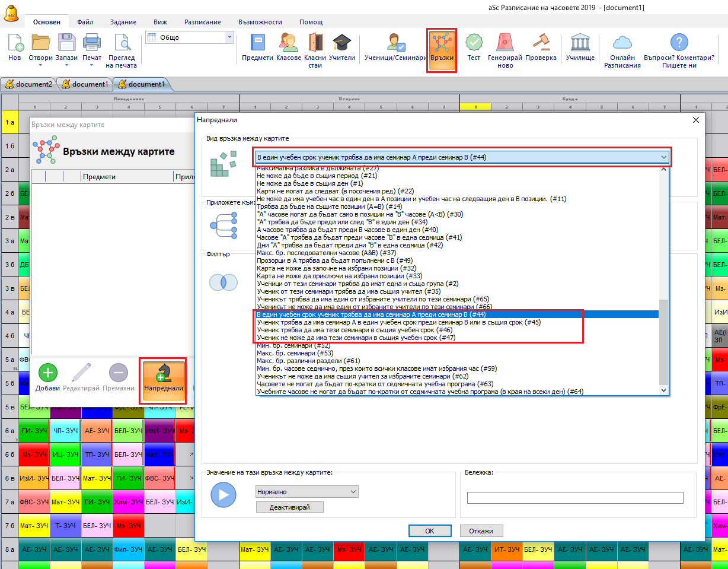The width and height of the screenshot is (728, 569).
Task: Open the Нормално importance dropdown
Action: (x=306, y=492)
